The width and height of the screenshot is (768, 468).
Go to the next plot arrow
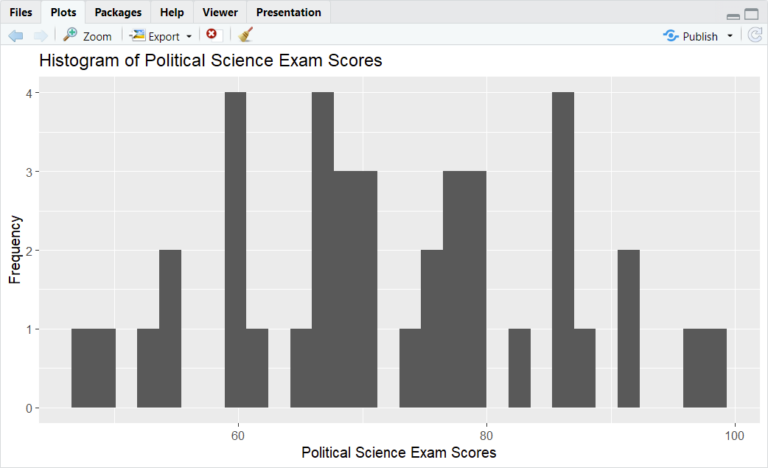[x=39, y=35]
